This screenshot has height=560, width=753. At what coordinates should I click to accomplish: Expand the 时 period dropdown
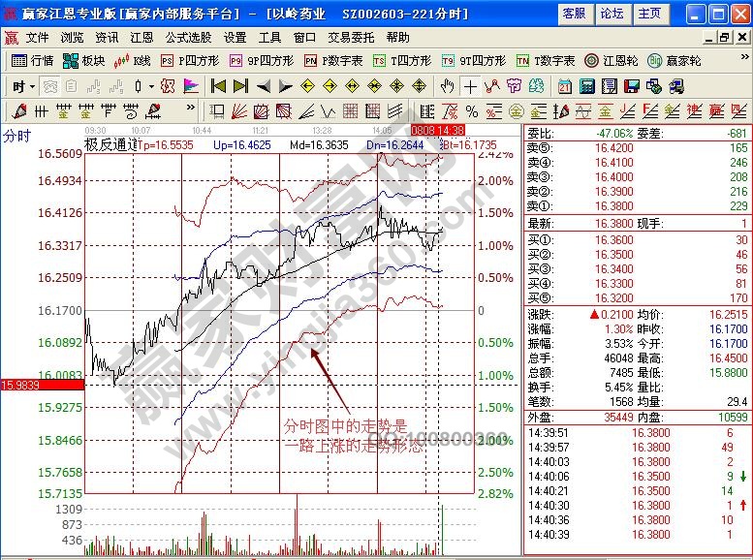pyautogui.click(x=22, y=85)
